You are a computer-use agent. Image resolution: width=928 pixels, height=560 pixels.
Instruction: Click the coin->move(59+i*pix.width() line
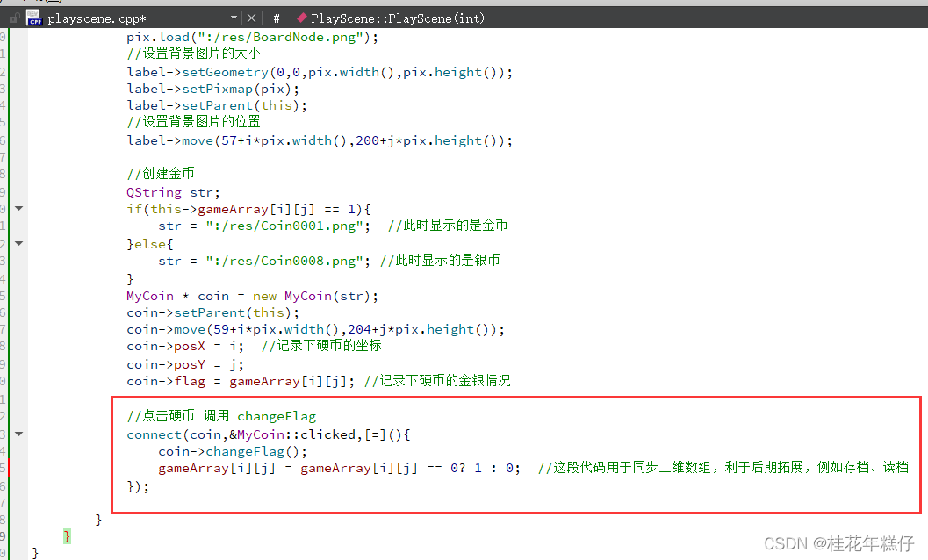(x=315, y=330)
